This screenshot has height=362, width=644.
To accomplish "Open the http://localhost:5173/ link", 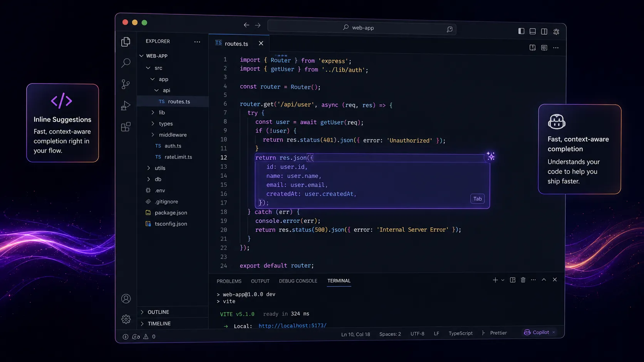I will [292, 325].
